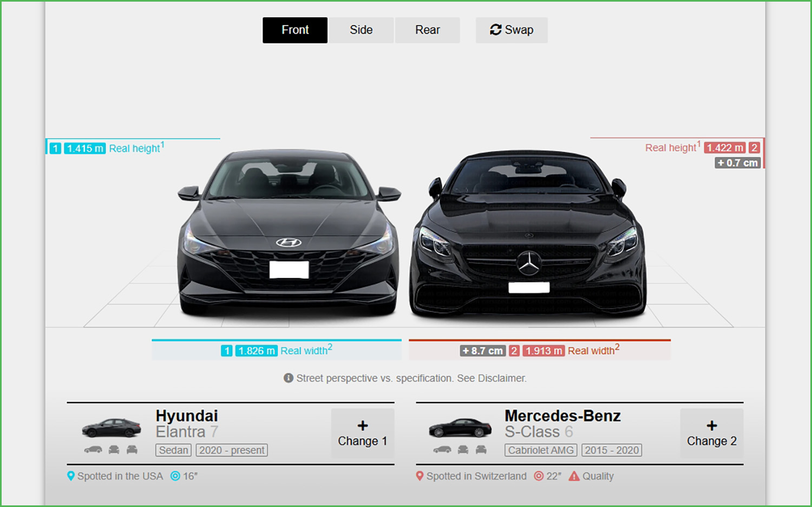This screenshot has height=507, width=812.
Task: Click the Change 1 button
Action: [x=363, y=433]
